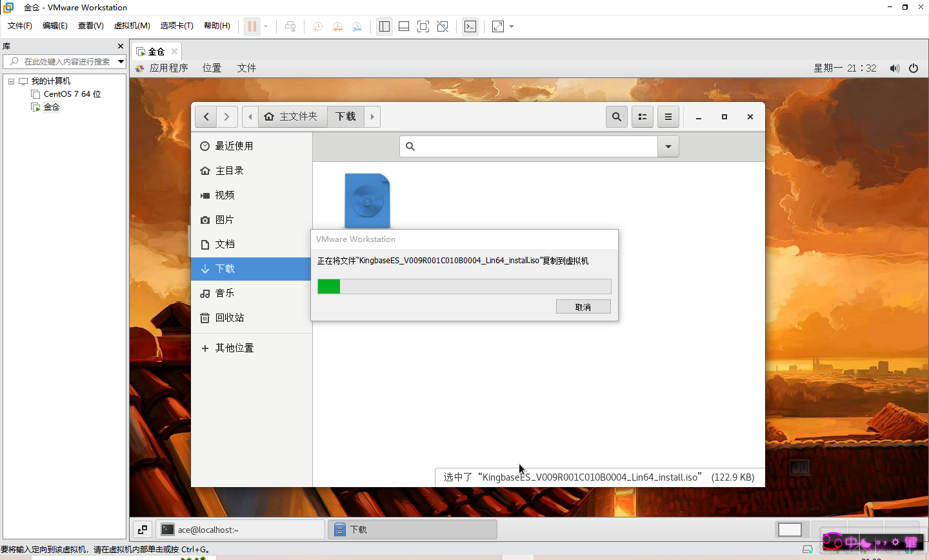929x560 pixels.
Task: Open the 查看(V) menu
Action: pyautogui.click(x=91, y=26)
